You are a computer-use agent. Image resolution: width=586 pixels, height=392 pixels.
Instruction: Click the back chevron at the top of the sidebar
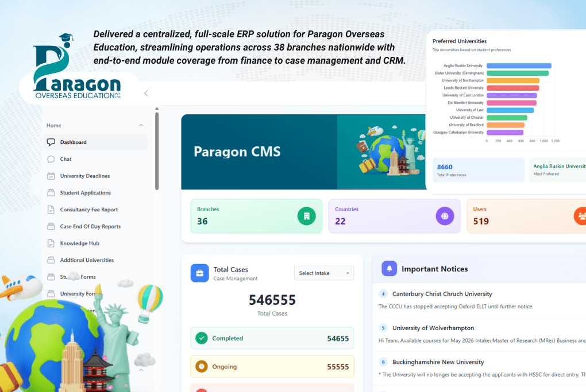145,92
